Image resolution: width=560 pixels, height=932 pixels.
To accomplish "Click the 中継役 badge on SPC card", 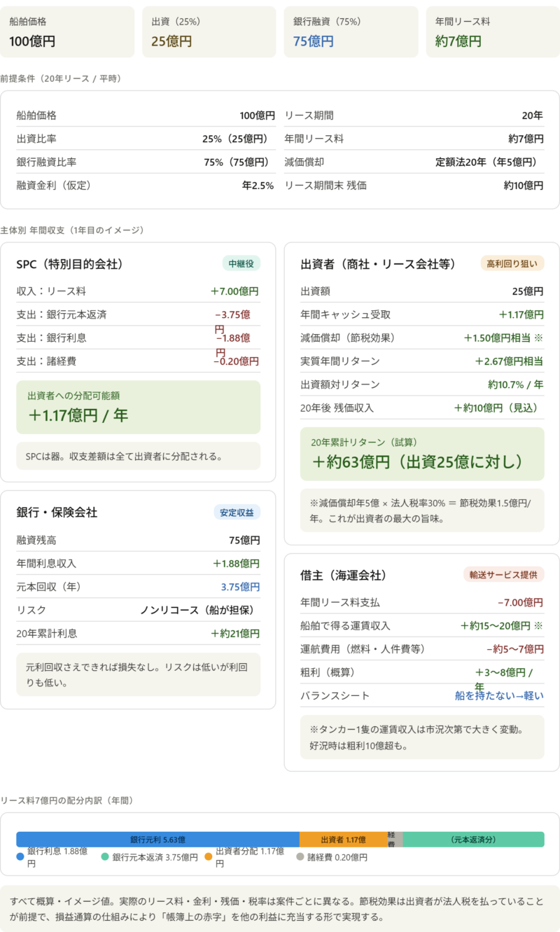I will click(241, 263).
